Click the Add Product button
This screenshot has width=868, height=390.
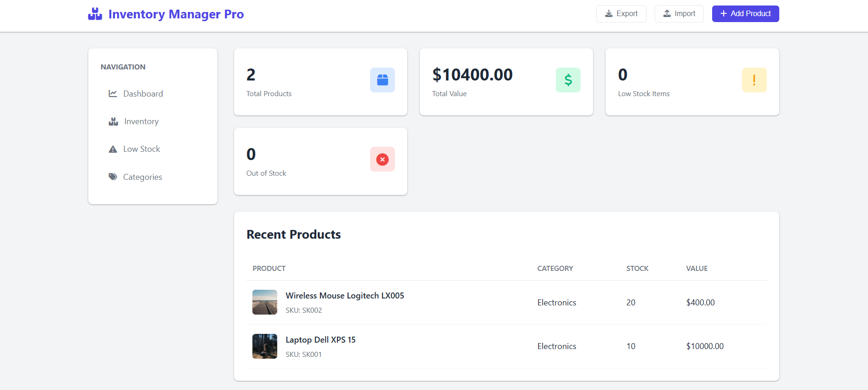pos(745,14)
